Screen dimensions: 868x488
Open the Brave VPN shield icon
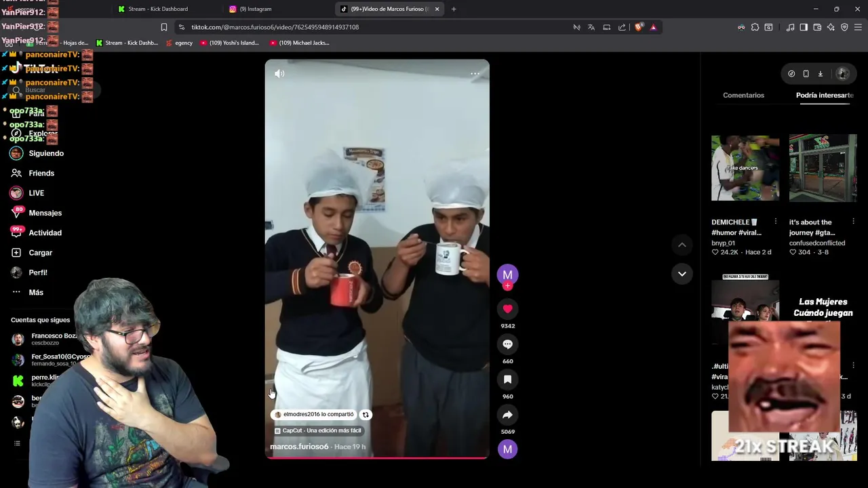pos(844,27)
